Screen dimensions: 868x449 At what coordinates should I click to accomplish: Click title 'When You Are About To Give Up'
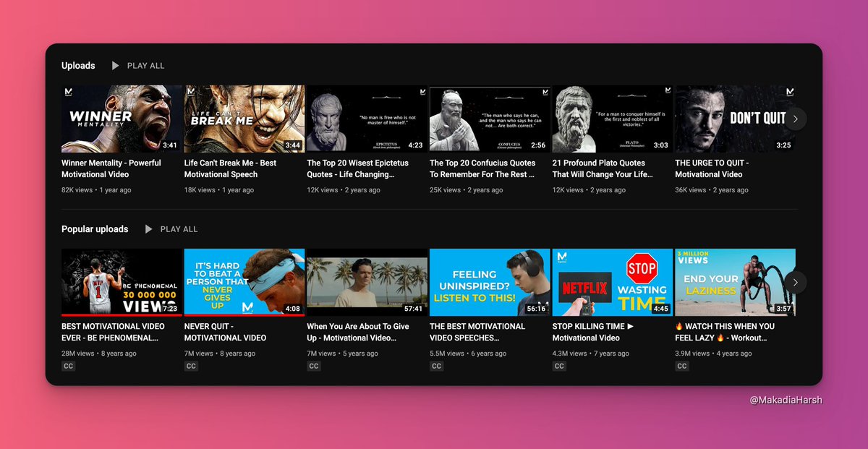coord(358,332)
